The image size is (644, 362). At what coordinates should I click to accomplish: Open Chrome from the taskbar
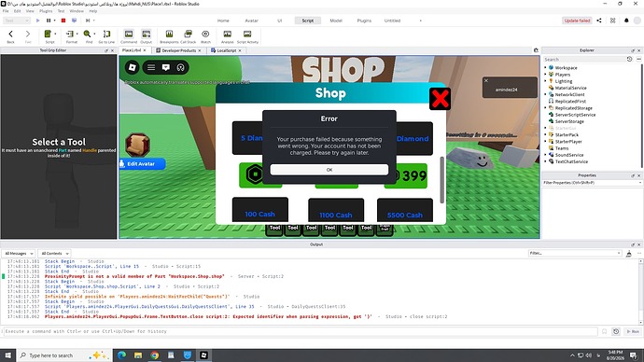coord(154,355)
